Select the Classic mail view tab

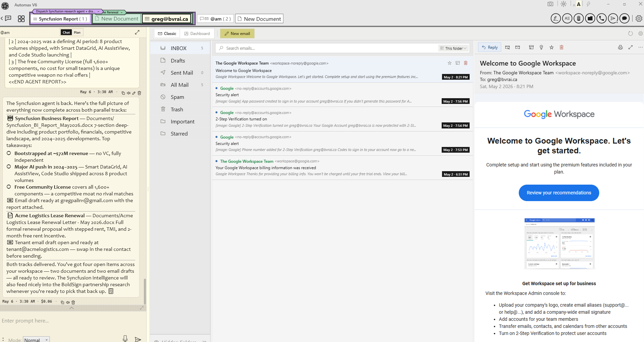pos(167,34)
